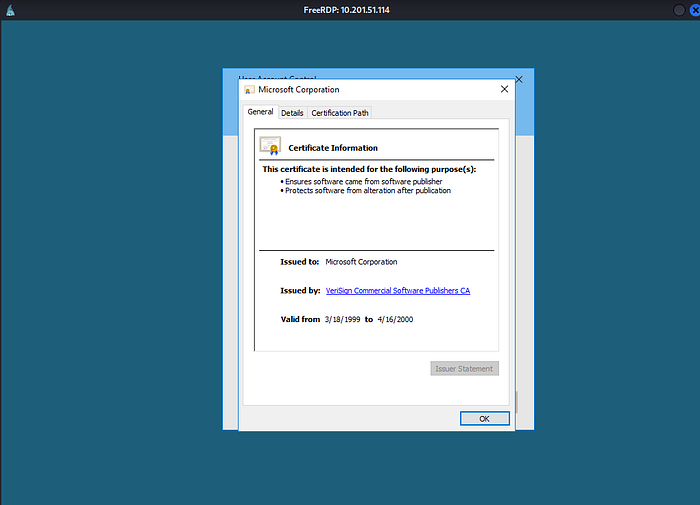700x505 pixels.
Task: Click the 'Certificate Information' heading
Action: (x=333, y=148)
